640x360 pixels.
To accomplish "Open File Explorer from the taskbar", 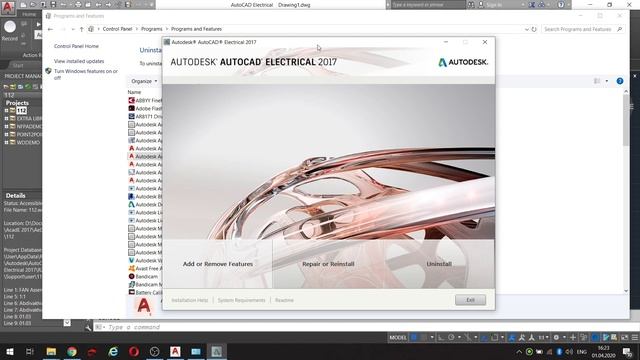I will [x=51, y=351].
